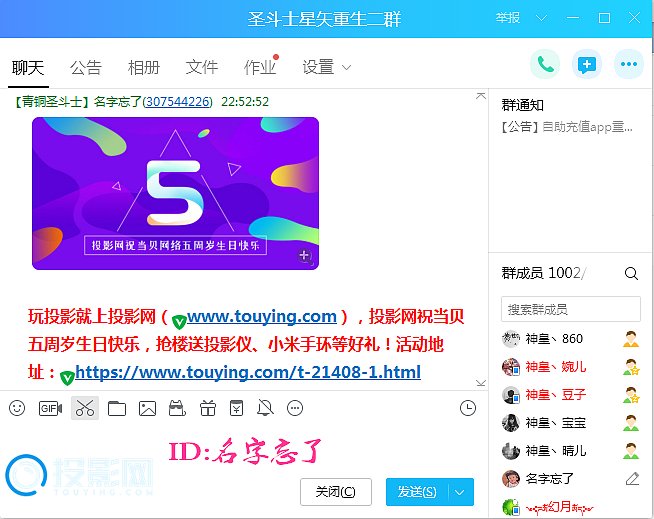Open the three-dots more options menu
The width and height of the screenshot is (654, 519).
(629, 64)
